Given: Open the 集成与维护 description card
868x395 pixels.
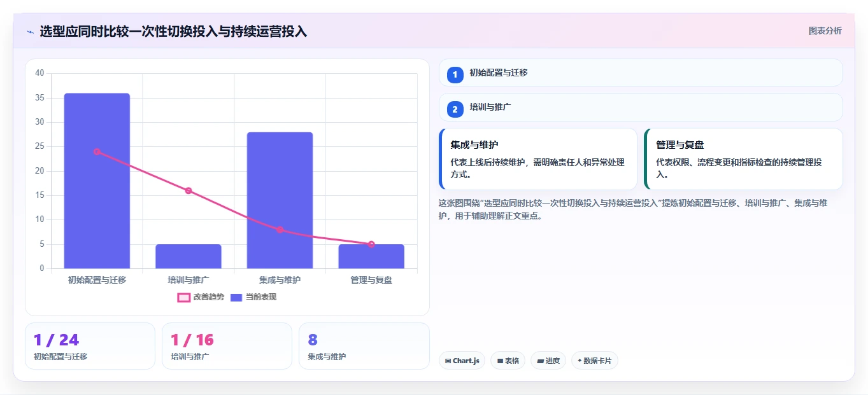Looking at the screenshot, I should coord(538,159).
